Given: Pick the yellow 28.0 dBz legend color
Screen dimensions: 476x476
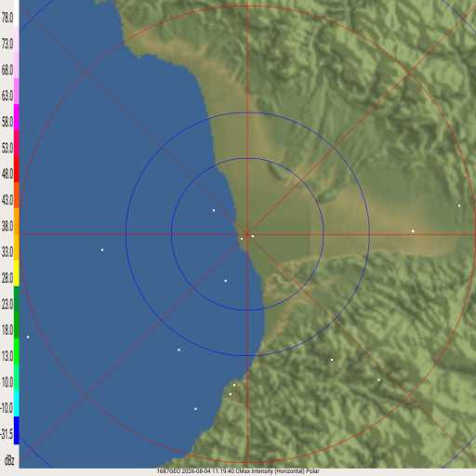Looking at the screenshot, I should pyautogui.click(x=17, y=273).
